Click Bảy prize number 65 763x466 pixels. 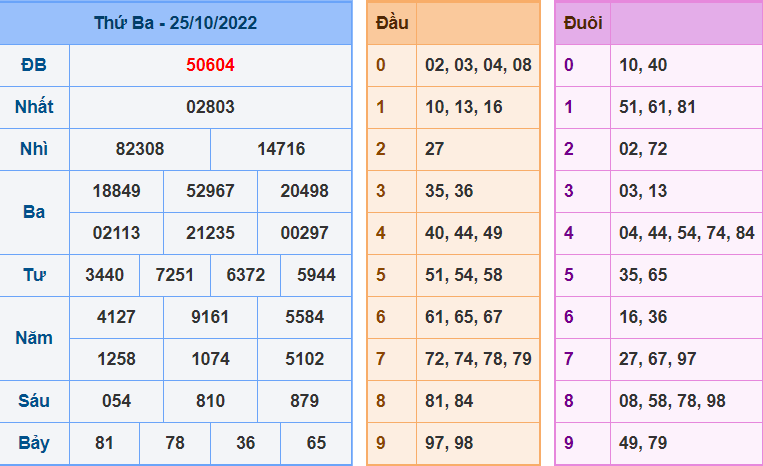[x=316, y=443]
